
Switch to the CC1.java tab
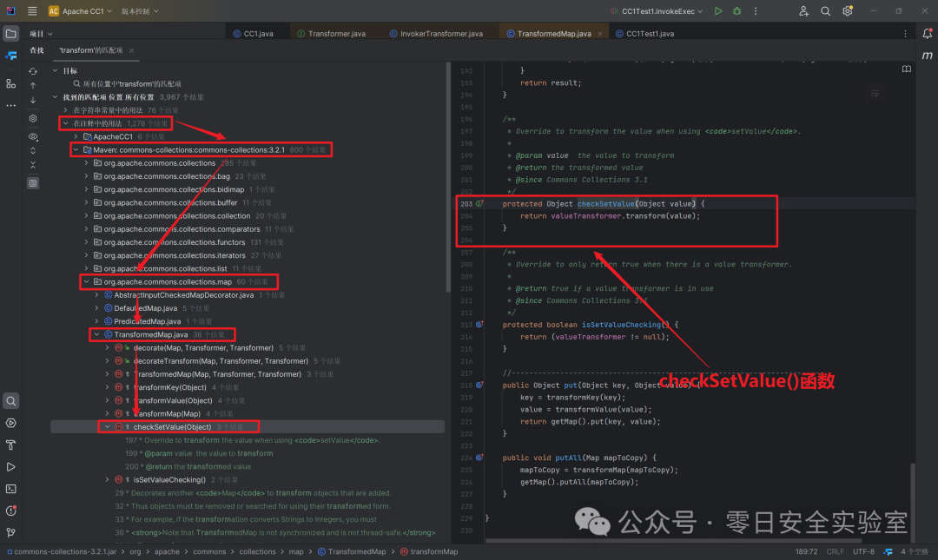point(253,34)
